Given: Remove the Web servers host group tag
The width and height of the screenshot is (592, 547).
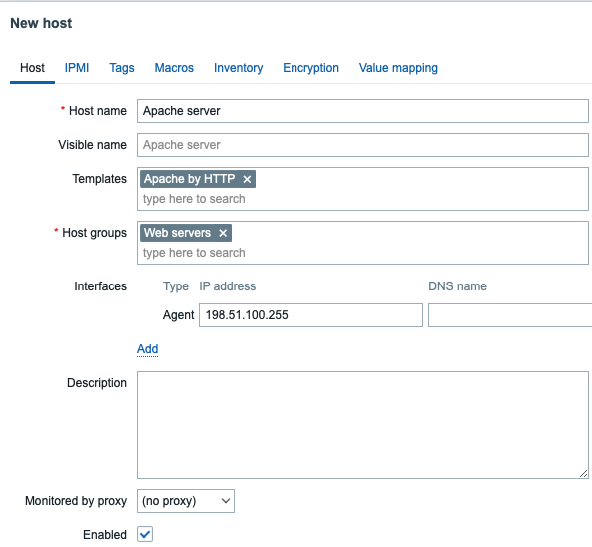Looking at the screenshot, I should tap(223, 233).
